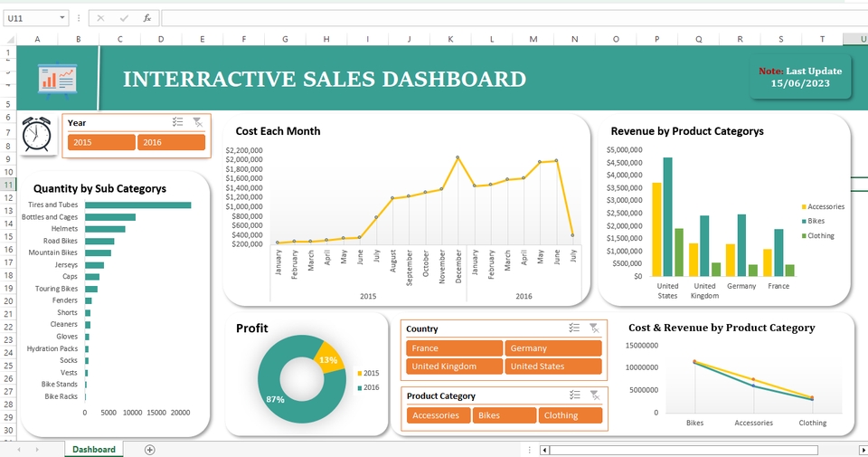This screenshot has height=457, width=868.
Task: Click in the formula bar input
Action: 514,18
